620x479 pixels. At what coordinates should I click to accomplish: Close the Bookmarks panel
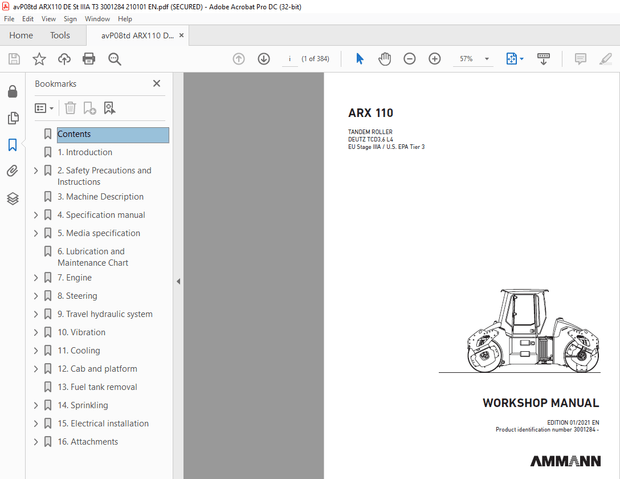[x=157, y=83]
